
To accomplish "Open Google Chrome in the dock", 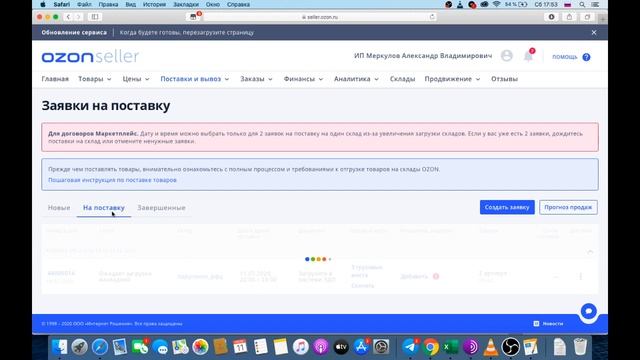I will [x=430, y=347].
